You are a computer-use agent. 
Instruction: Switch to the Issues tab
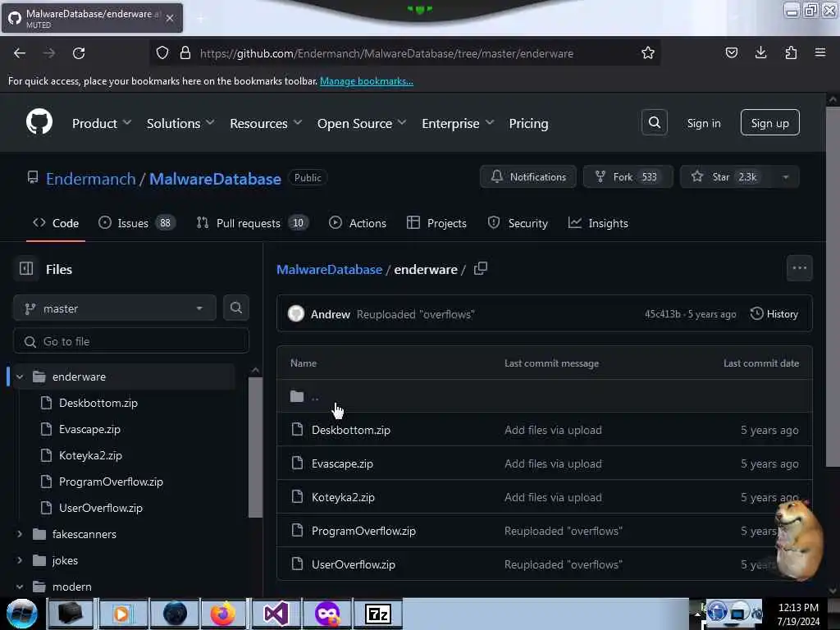(x=137, y=223)
